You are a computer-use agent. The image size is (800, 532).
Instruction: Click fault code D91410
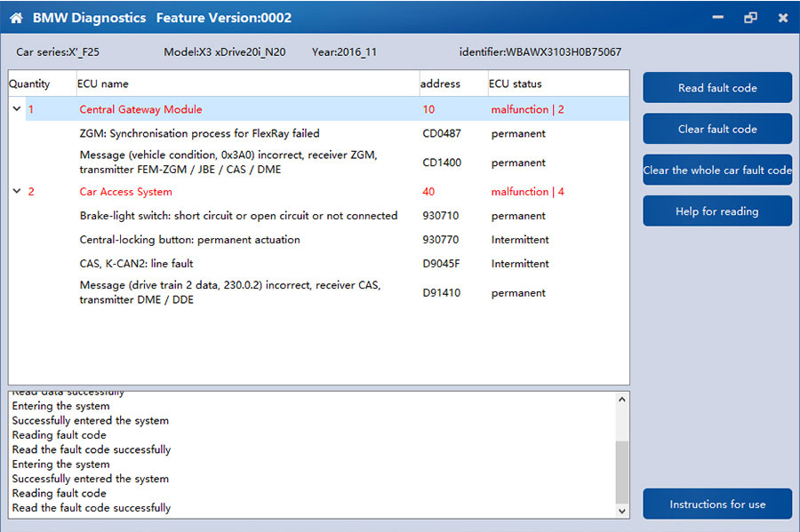point(441,292)
